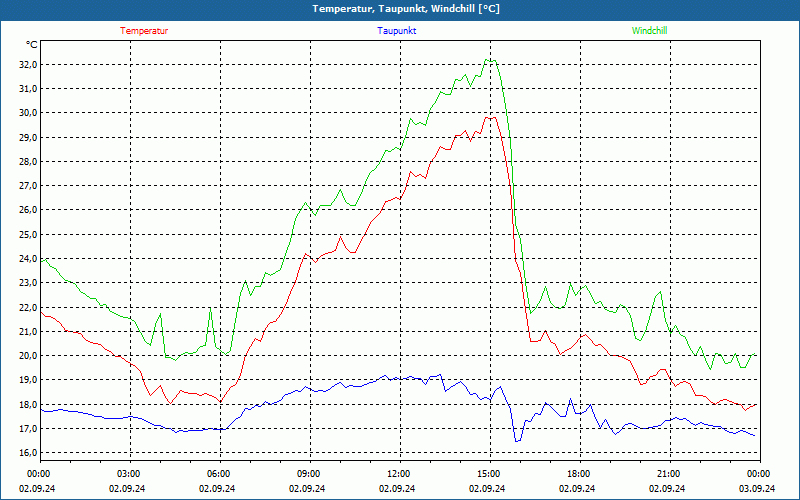Click the 15:00 time axis label

490,474
